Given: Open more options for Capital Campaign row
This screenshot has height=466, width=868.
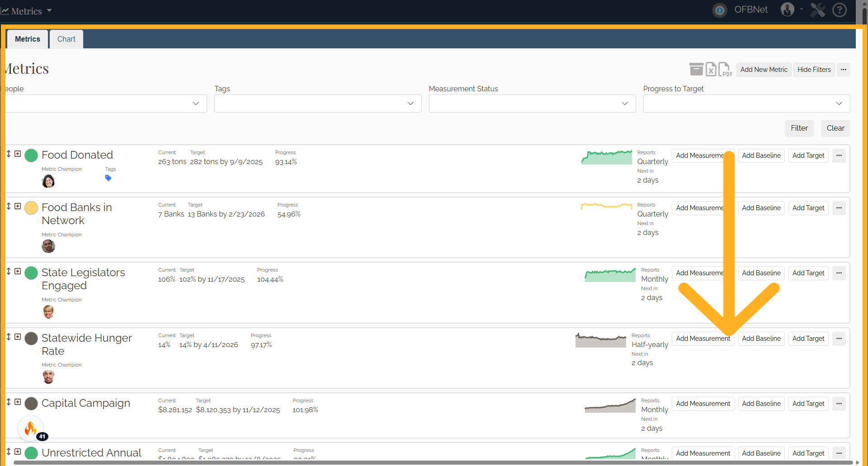Looking at the screenshot, I should [x=839, y=404].
